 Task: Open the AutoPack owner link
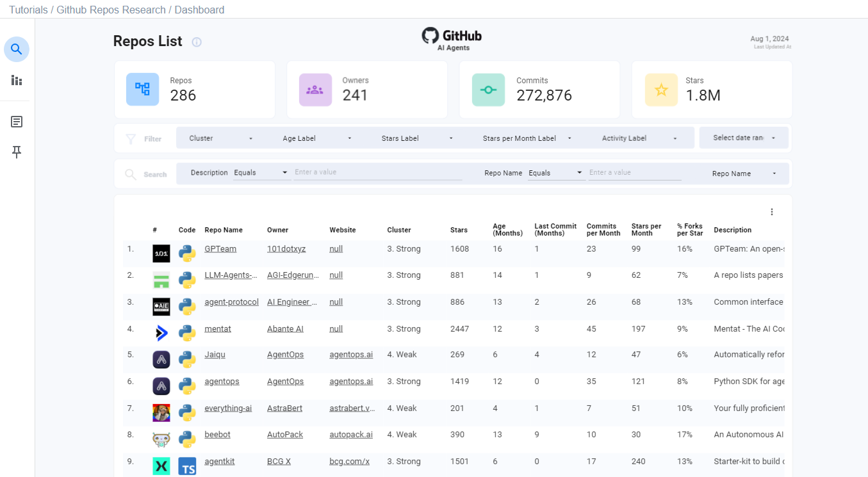pyautogui.click(x=284, y=434)
